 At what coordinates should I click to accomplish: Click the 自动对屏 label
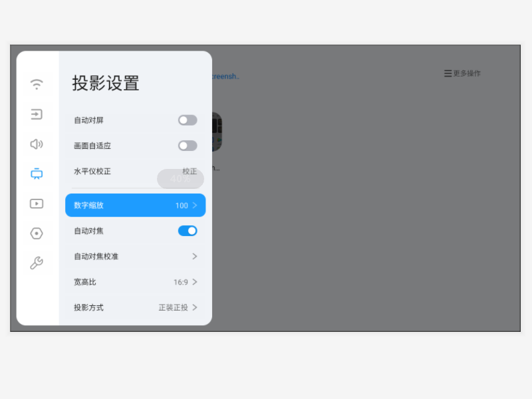coord(88,120)
